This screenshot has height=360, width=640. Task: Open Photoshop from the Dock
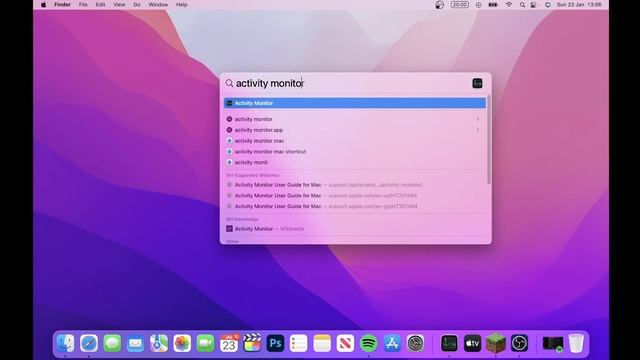coord(276,343)
